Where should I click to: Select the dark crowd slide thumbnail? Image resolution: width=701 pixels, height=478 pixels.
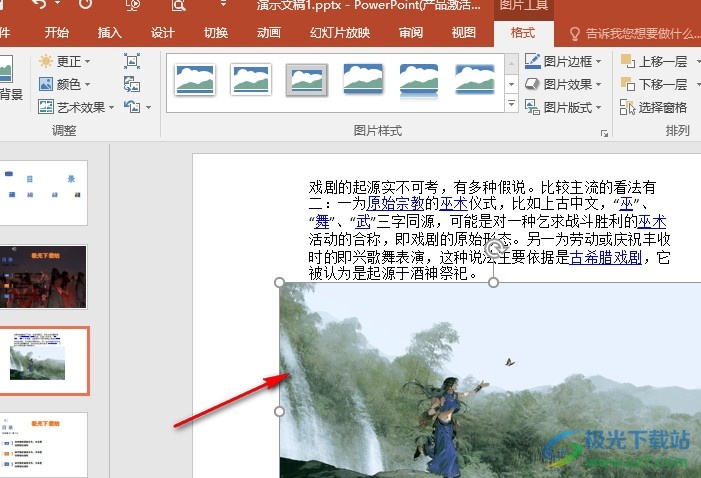point(43,277)
